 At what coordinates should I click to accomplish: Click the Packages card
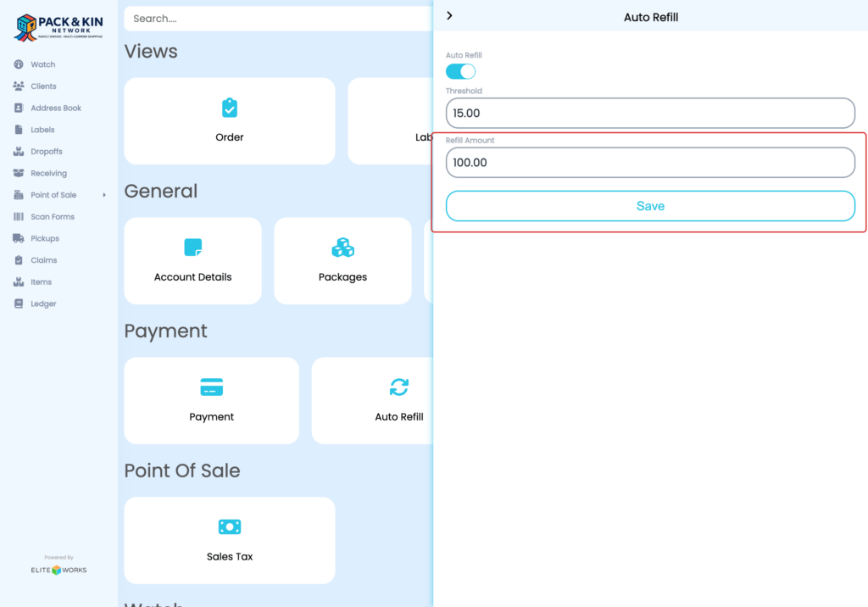pos(342,260)
